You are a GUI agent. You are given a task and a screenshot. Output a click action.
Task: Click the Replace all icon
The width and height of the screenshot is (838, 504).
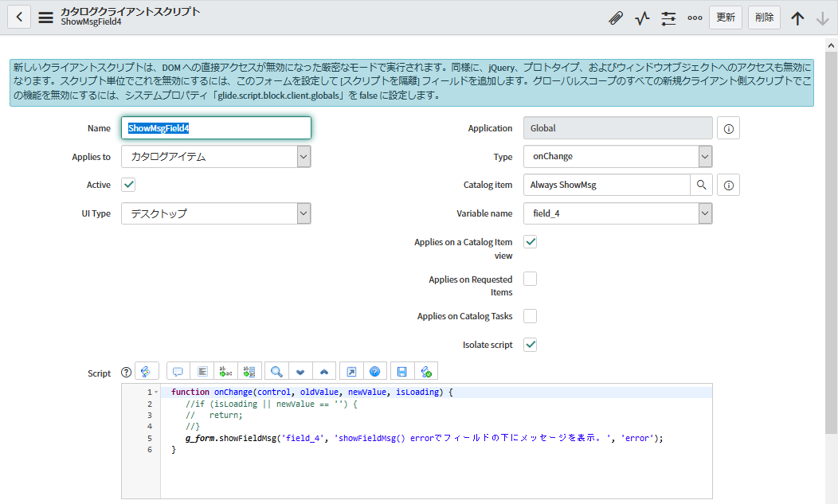pyautogui.click(x=249, y=372)
